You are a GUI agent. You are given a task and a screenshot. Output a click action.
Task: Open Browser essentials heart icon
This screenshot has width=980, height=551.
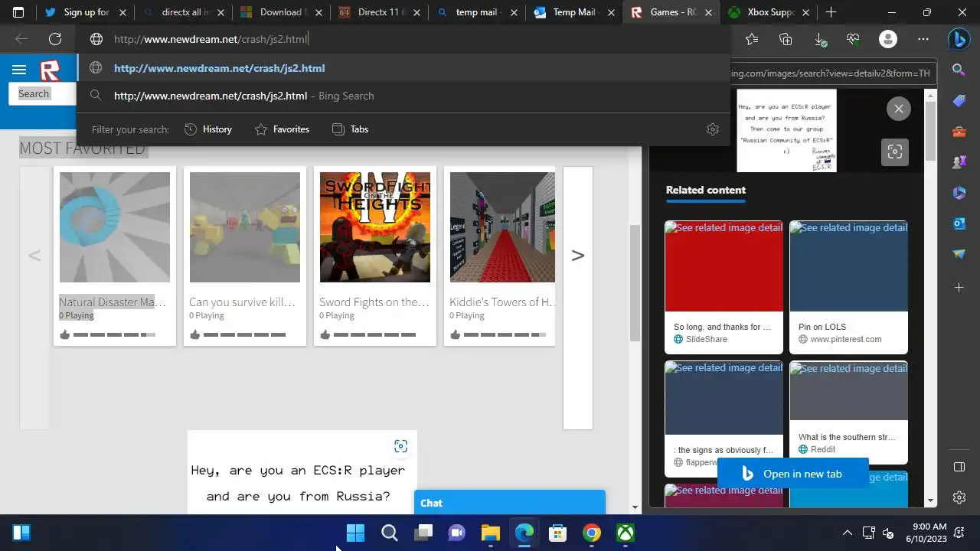854,39
